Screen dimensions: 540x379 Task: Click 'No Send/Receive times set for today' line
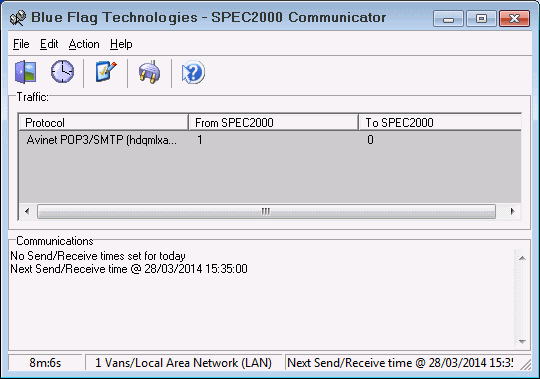click(x=98, y=256)
